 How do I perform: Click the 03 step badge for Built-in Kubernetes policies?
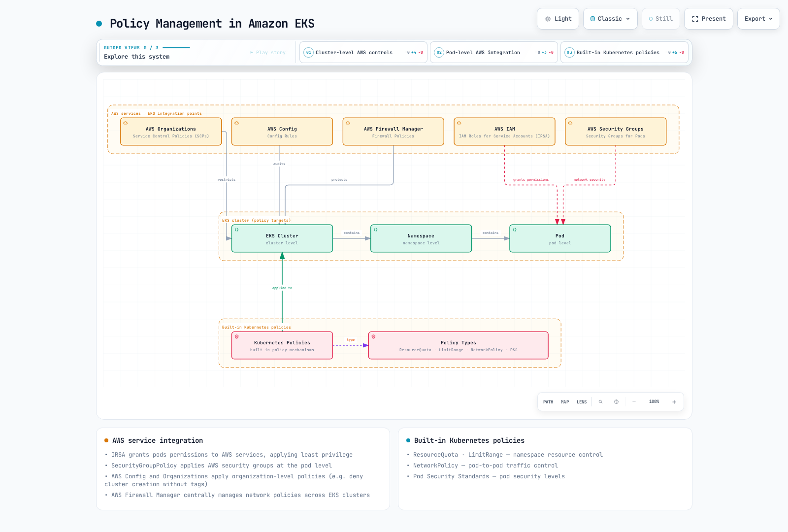click(x=569, y=52)
